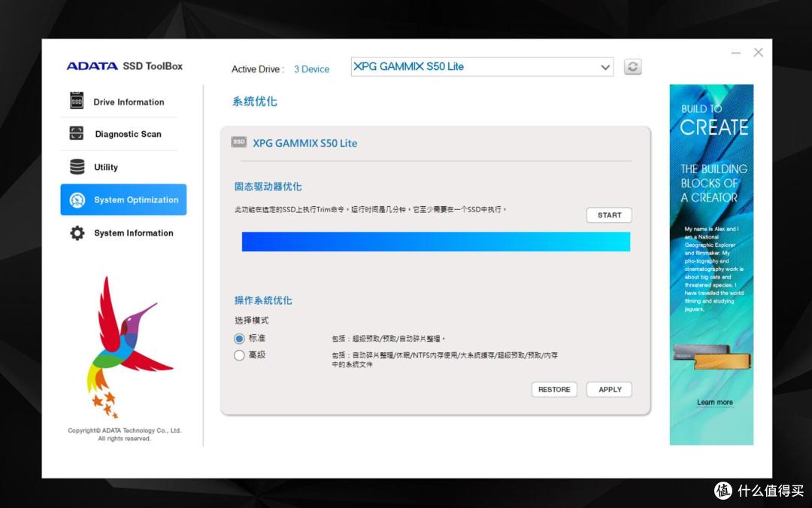812x508 pixels.
Task: Click the 系统优化 page heading
Action: pos(255,102)
